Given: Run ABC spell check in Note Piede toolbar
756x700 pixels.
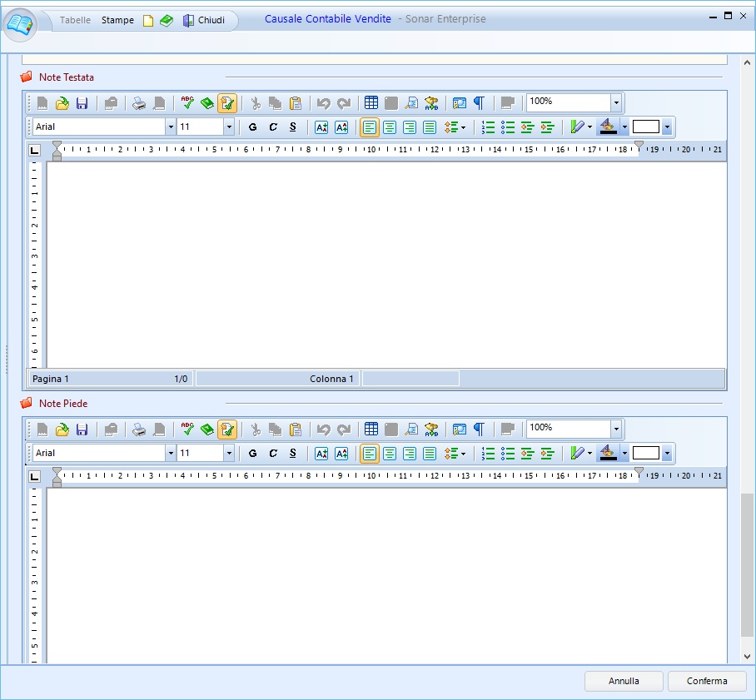Looking at the screenshot, I should point(187,429).
